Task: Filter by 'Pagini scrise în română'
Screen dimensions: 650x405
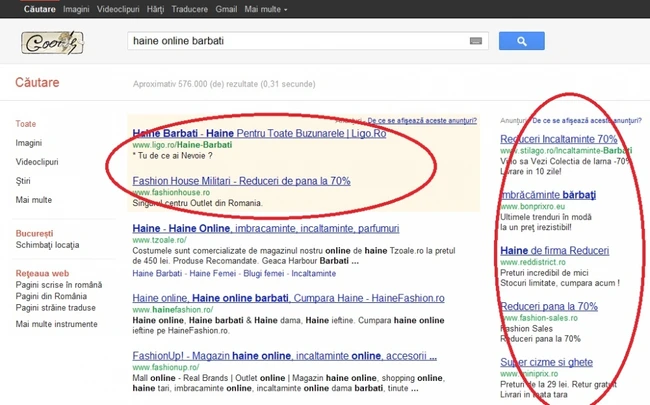Action: tap(58, 285)
